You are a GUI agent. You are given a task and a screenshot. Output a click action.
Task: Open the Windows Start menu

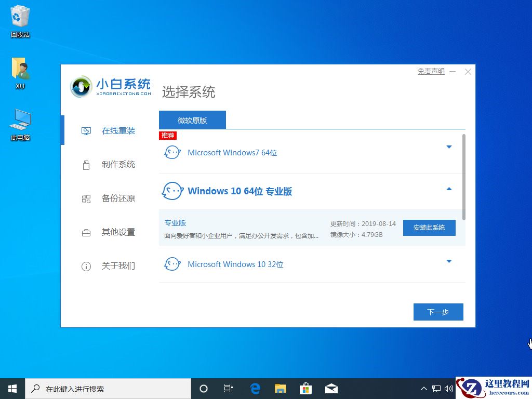[11, 388]
